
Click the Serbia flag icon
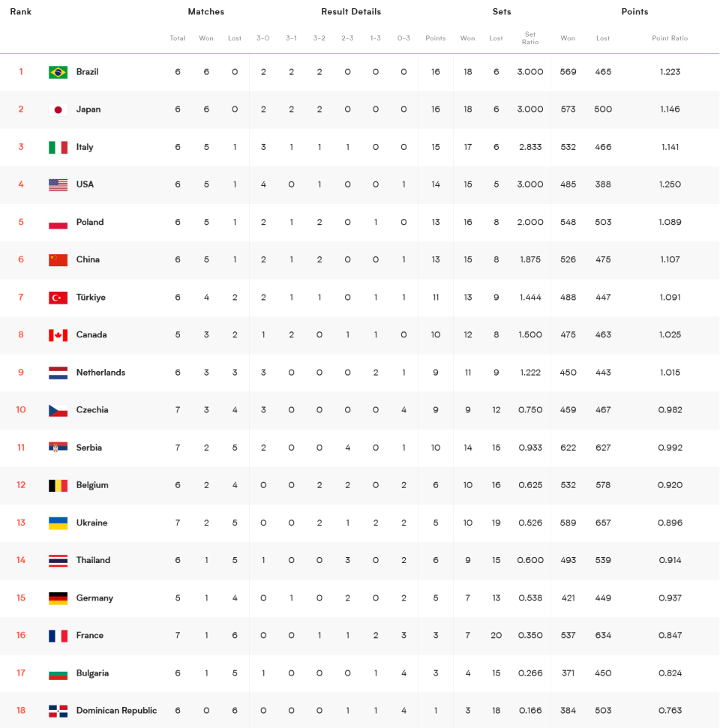pyautogui.click(x=58, y=448)
